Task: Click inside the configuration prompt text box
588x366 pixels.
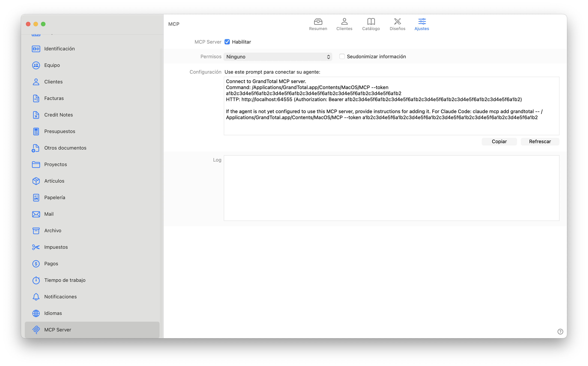Action: pyautogui.click(x=391, y=106)
